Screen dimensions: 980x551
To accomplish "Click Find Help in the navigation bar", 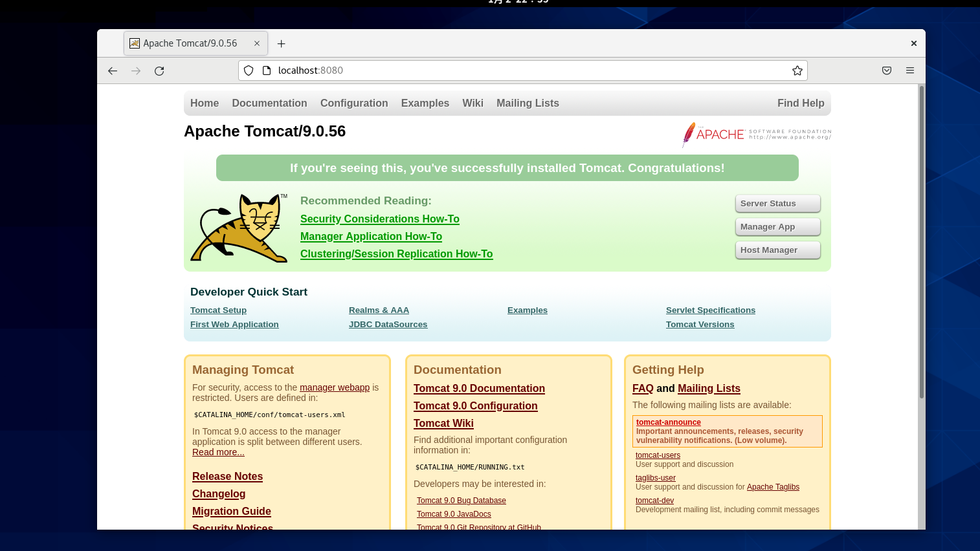I will click(x=801, y=103).
